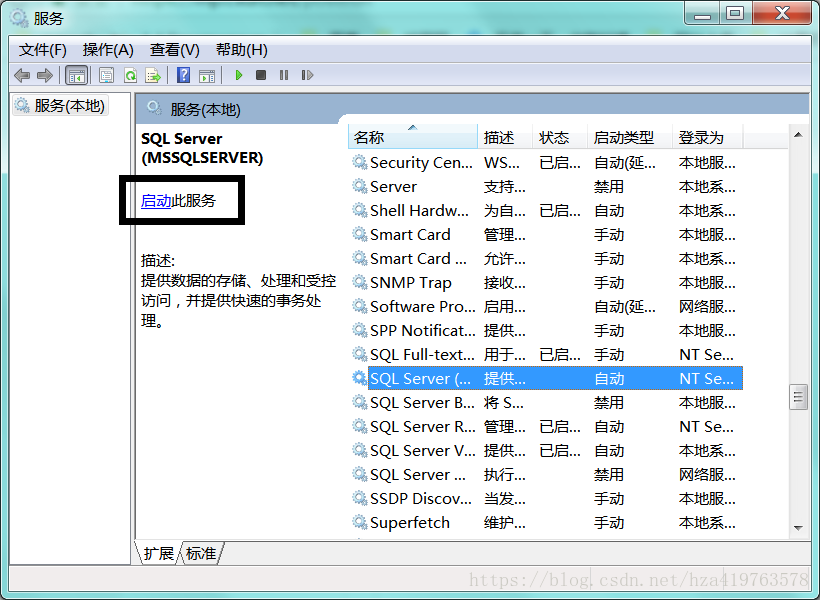Select the Superfetch service row
The image size is (820, 600).
(545, 522)
